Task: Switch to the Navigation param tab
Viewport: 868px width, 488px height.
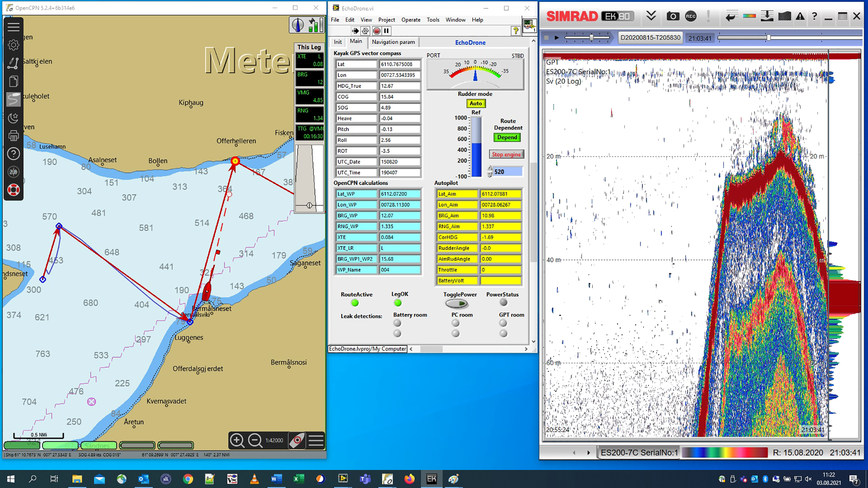Action: pyautogui.click(x=393, y=42)
